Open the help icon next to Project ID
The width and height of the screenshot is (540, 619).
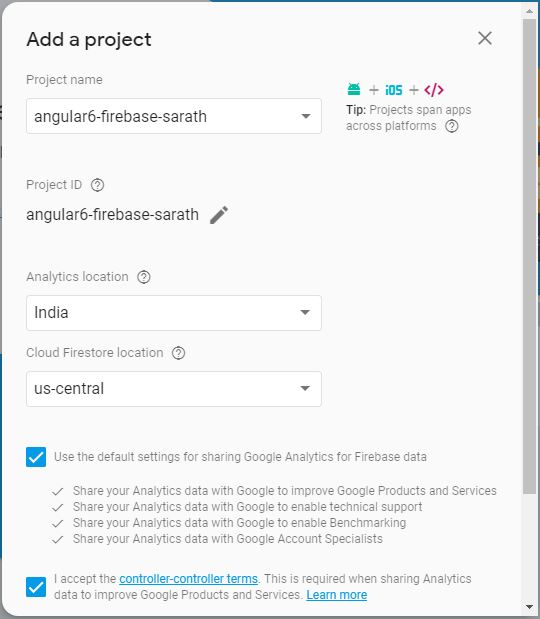point(98,185)
